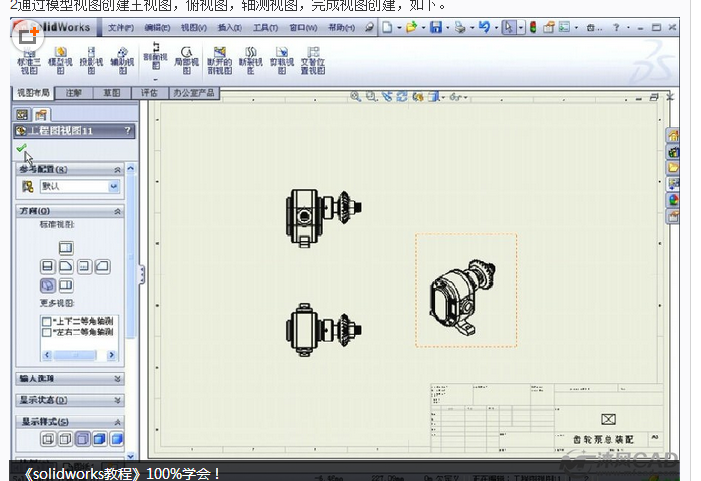This screenshot has height=481, width=701.
Task: Open the View Palette task pane icon
Action: [673, 184]
